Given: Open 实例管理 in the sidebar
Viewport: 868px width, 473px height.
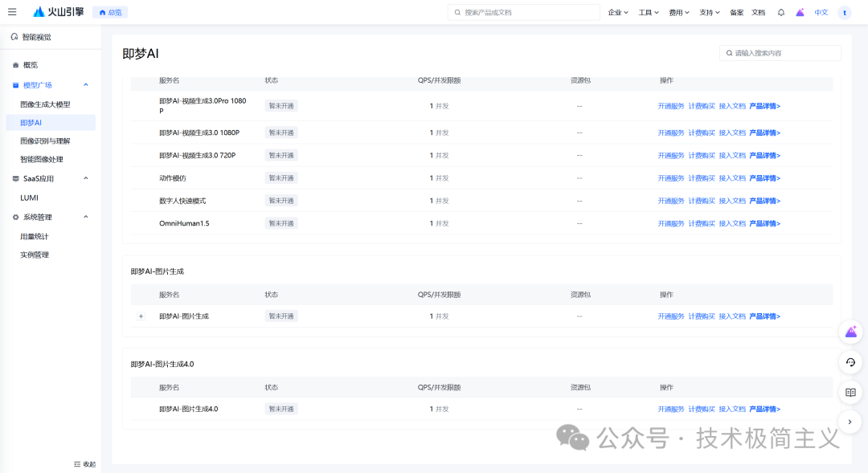Looking at the screenshot, I should pyautogui.click(x=35, y=255).
